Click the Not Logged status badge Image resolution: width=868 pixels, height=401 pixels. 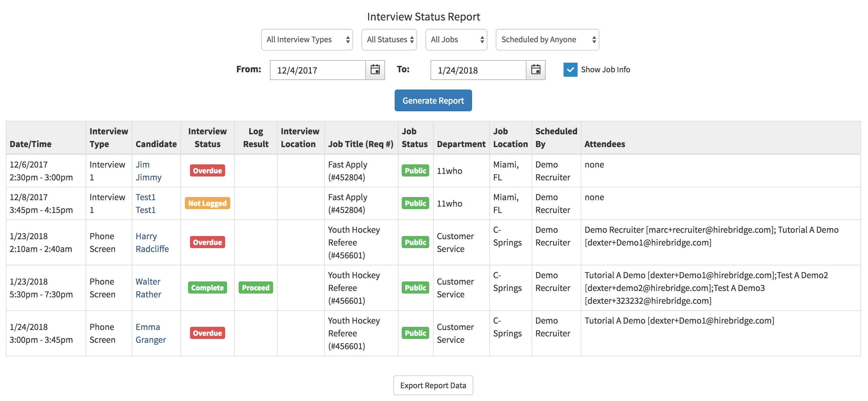[x=207, y=203]
